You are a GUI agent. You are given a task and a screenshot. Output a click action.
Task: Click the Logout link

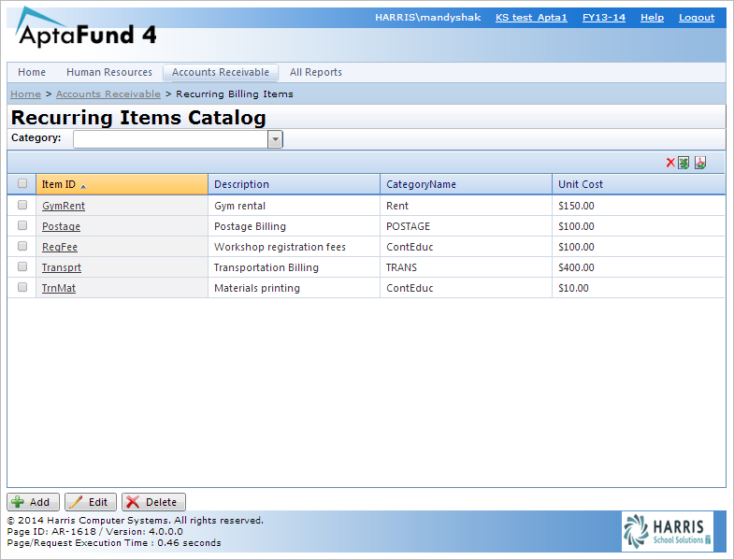697,18
